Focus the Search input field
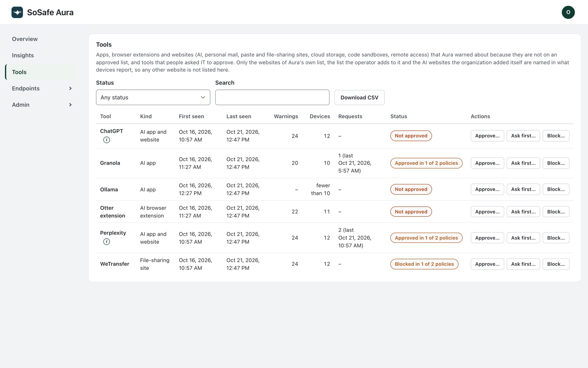 pos(272,98)
